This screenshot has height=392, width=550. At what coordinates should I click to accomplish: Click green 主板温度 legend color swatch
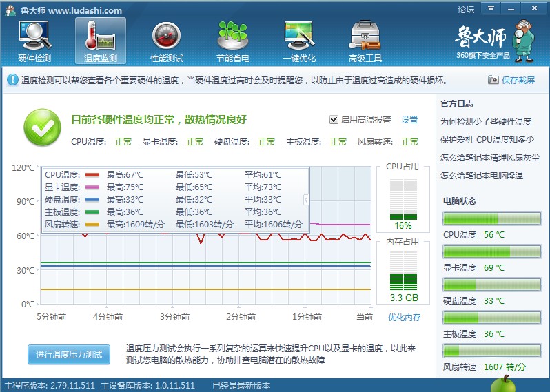tap(92, 212)
